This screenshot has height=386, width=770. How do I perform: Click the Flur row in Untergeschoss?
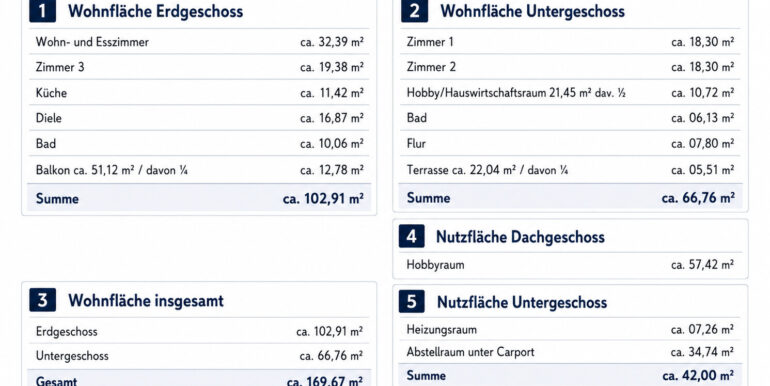(570, 143)
